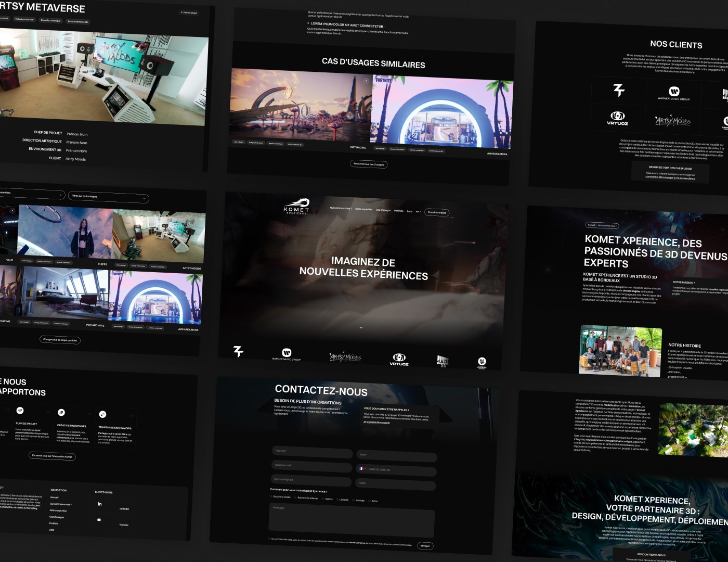
Task: Open the POC Archiviz bedroom thumbnail
Action: point(61,294)
